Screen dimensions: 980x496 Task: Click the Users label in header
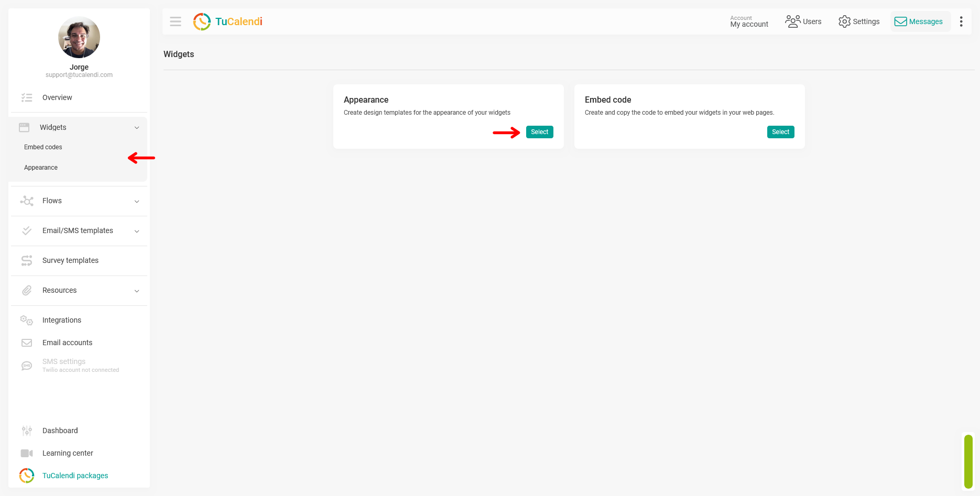(x=812, y=21)
